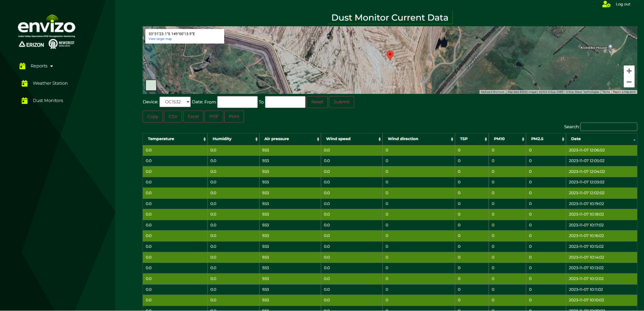Image resolution: width=644 pixels, height=311 pixels.
Task: Sort by Wind direction column
Action: point(419,139)
